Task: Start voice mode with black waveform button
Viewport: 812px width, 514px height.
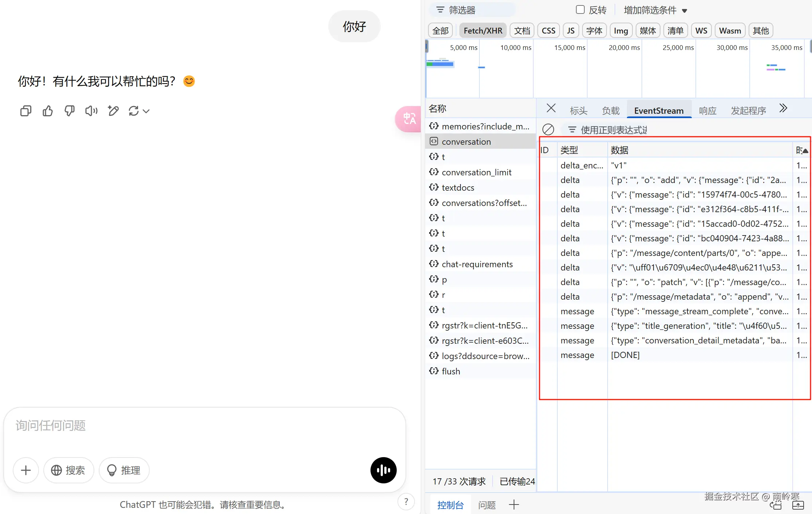Action: tap(383, 470)
